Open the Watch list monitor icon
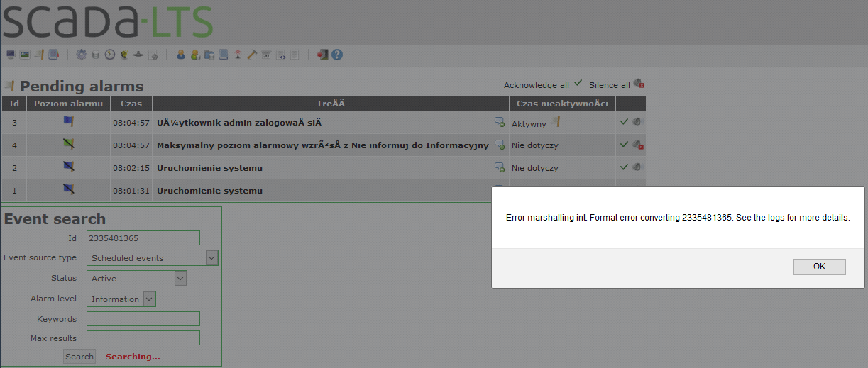 [x=11, y=55]
